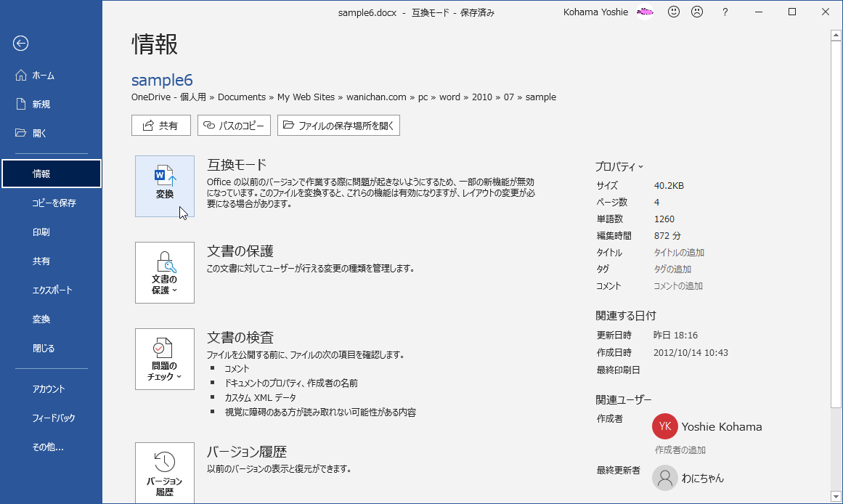The width and height of the screenshot is (843, 504).
Task: Open the 文書の保護 protection options
Action: pos(164,270)
